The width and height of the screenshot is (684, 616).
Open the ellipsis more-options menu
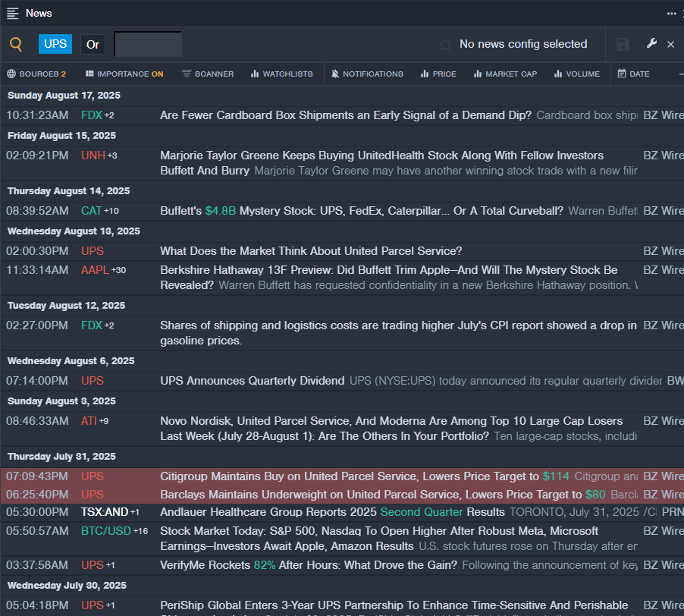click(671, 14)
